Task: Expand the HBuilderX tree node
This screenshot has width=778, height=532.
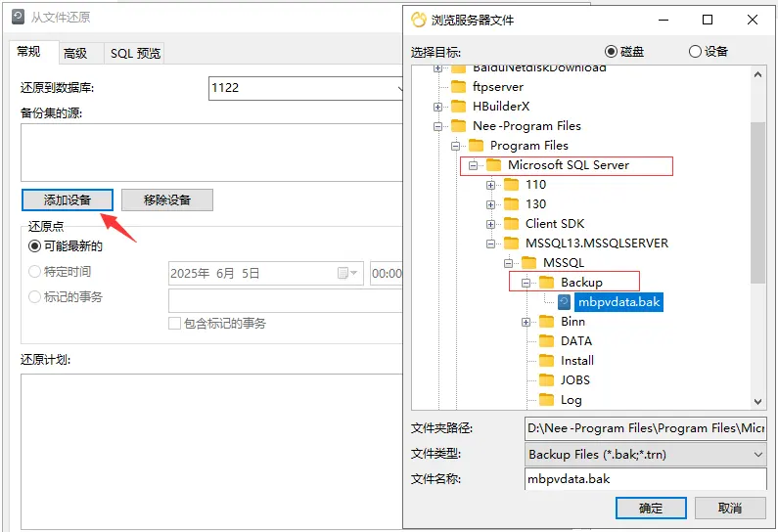Action: 437,107
